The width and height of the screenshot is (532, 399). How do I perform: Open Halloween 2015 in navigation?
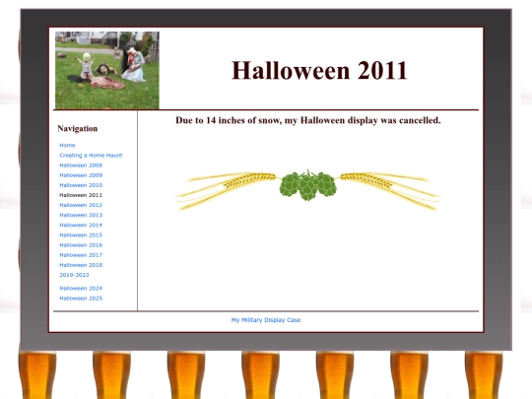81,235
